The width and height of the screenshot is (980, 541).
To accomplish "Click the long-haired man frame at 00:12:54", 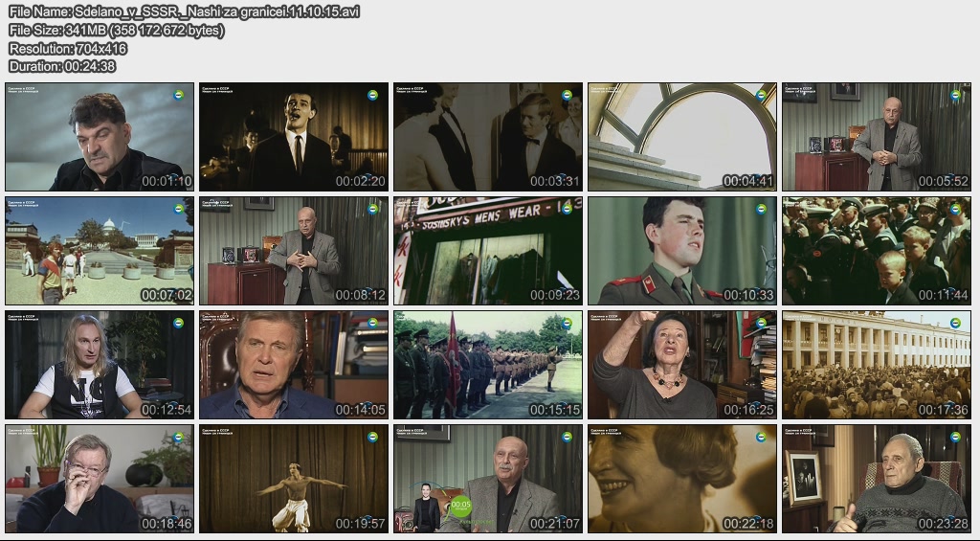I will coord(100,365).
